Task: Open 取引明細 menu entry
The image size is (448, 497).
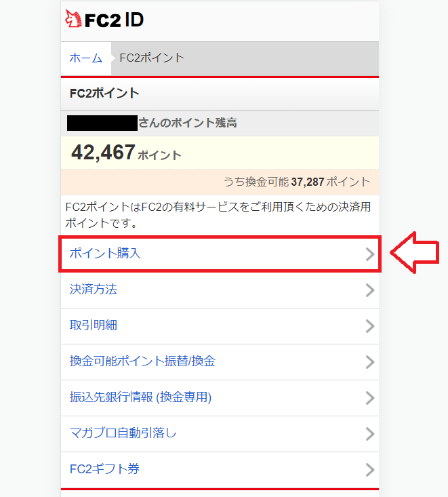Action: point(220,326)
